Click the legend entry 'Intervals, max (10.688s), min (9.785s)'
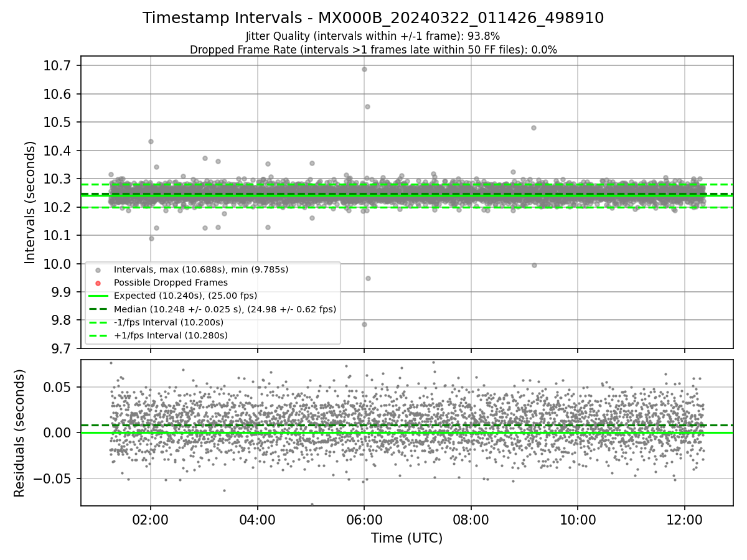Viewport: 747px width, 560px height. tap(201, 269)
